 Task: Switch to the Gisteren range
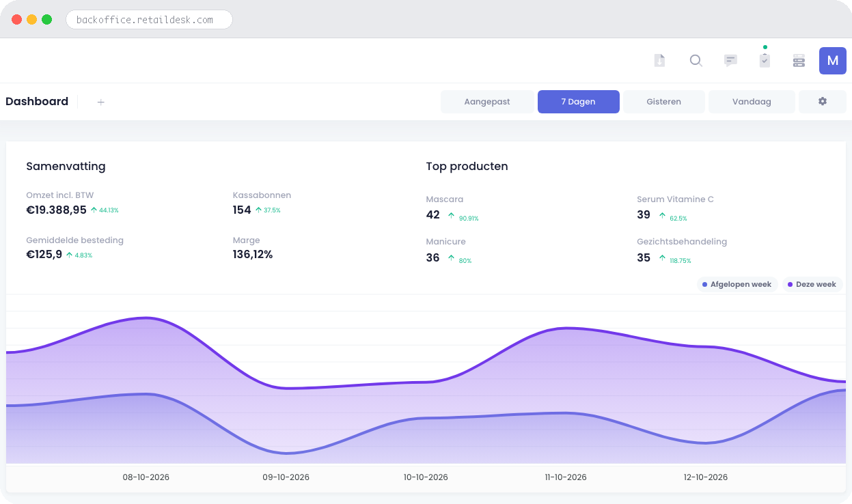click(x=664, y=102)
